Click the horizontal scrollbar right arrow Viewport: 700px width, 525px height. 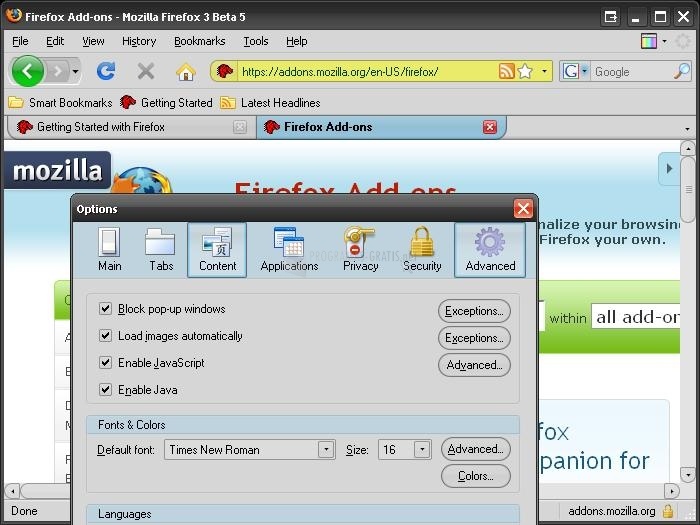point(671,492)
